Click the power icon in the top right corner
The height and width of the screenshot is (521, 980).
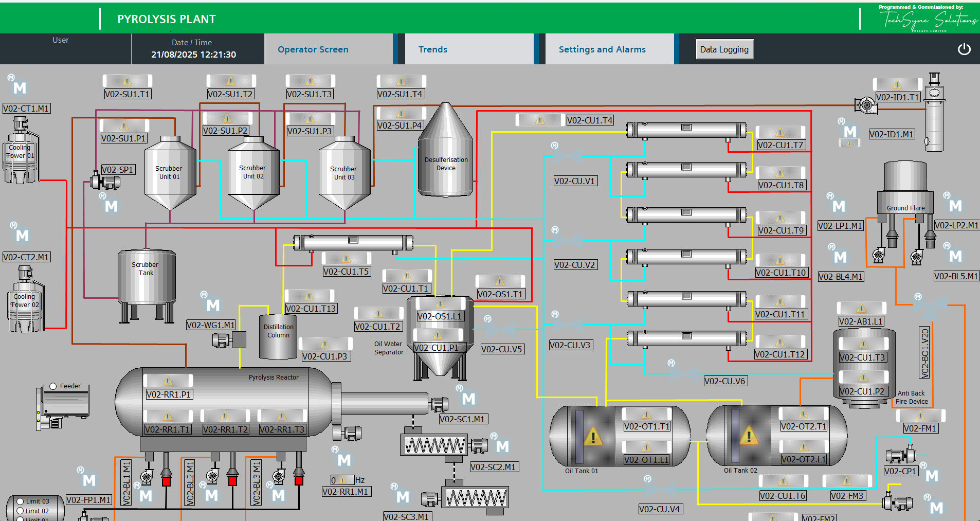point(965,49)
